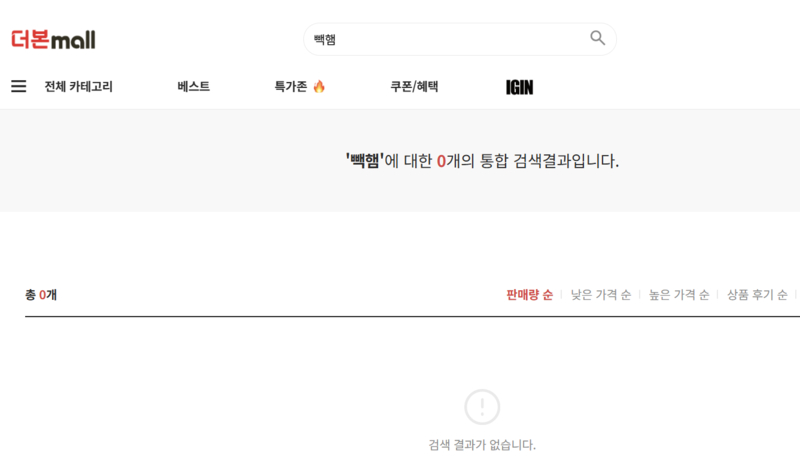800x468 pixels.
Task: Open the 특가존 menu item
Action: tap(291, 87)
